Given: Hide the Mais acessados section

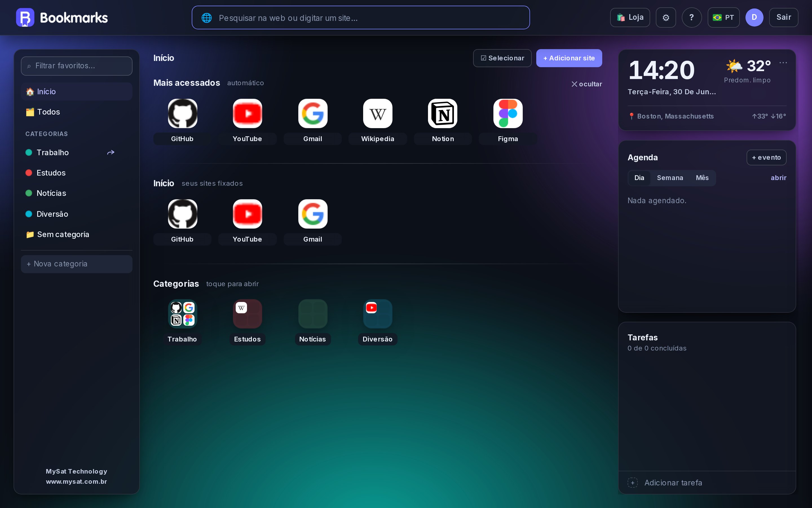Looking at the screenshot, I should pos(586,84).
